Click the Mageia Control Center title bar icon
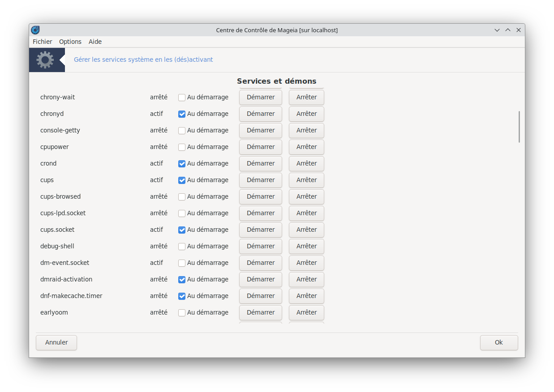Viewport: 554px width, 392px height. click(35, 30)
